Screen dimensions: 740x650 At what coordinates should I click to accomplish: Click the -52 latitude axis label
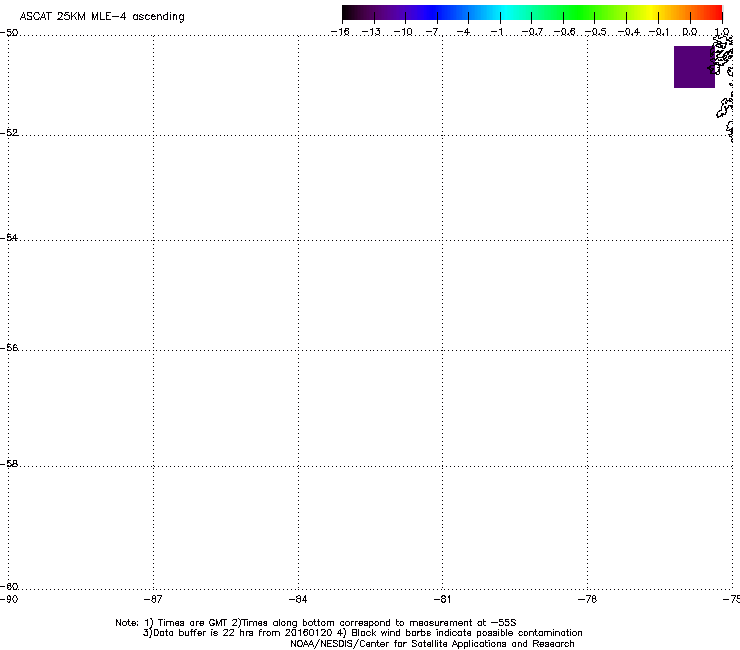pyautogui.click(x=9, y=133)
